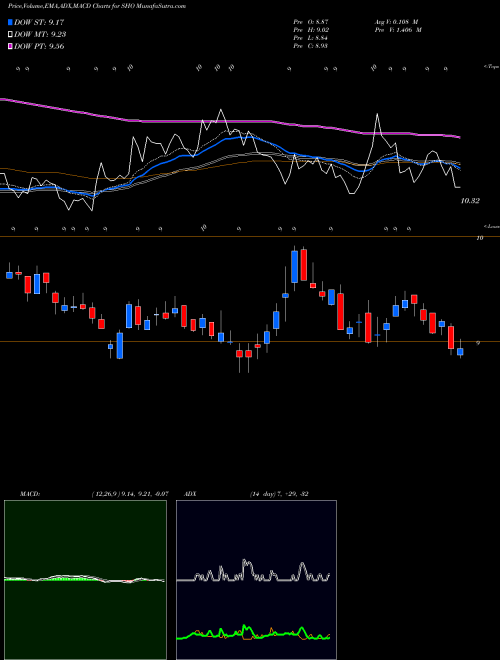Select the 'DOW PT: 9.56' legend label
The width and height of the screenshot is (500, 660).
(x=39, y=46)
